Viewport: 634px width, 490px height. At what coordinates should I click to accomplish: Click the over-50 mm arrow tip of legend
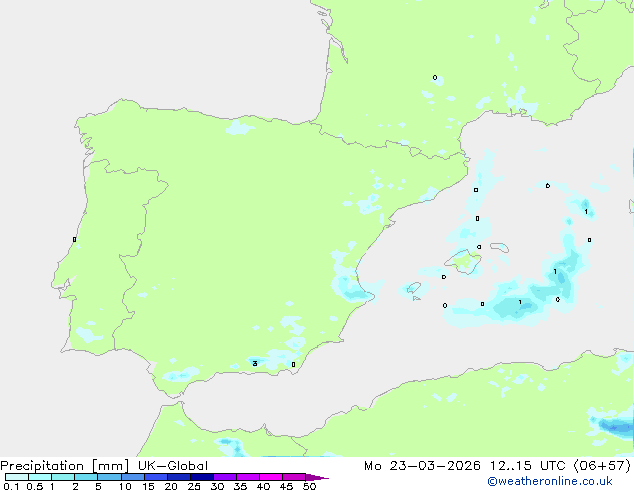point(317,477)
